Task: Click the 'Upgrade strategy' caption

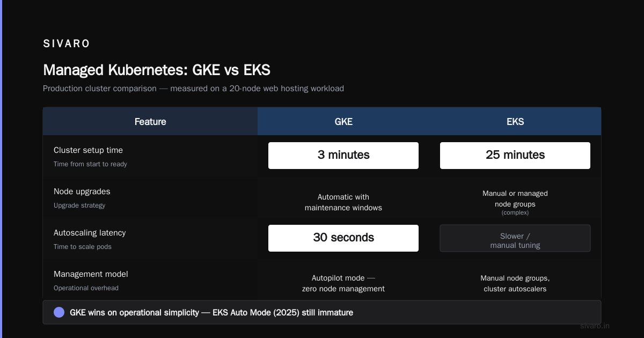Action: point(79,205)
